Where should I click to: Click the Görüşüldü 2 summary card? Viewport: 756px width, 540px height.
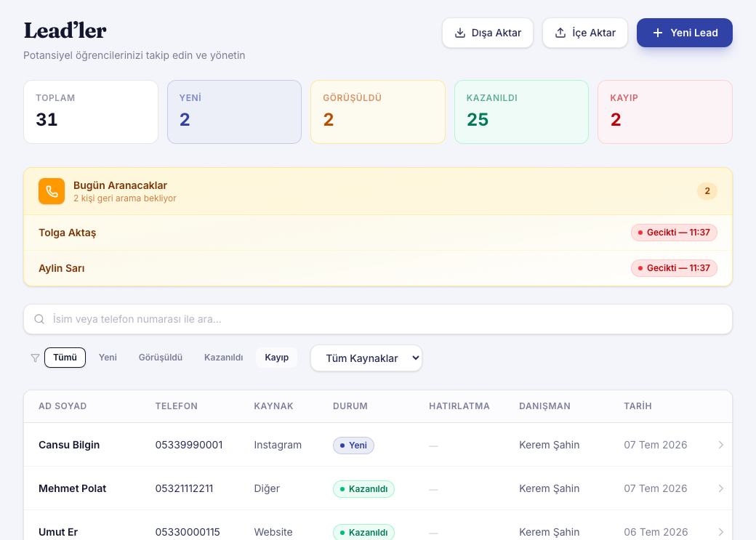click(x=378, y=112)
